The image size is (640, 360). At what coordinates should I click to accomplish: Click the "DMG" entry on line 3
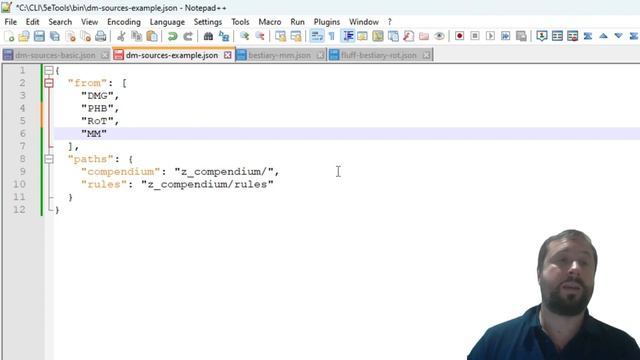point(97,96)
